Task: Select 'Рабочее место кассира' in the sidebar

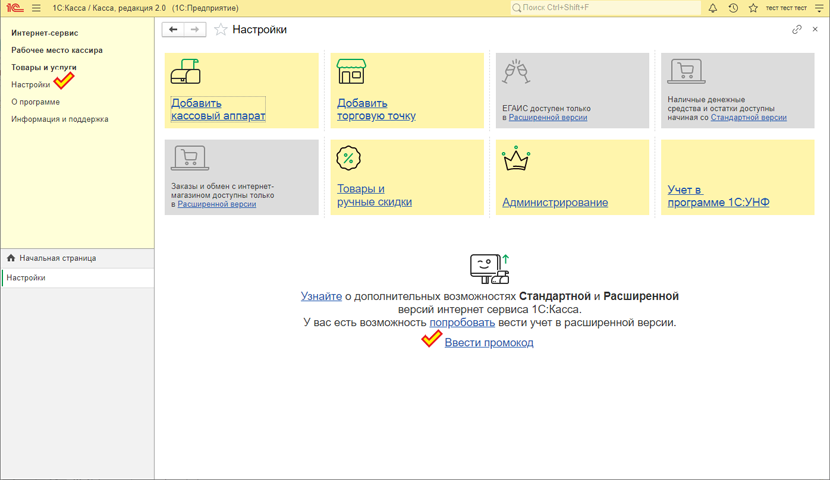Action: coord(57,50)
